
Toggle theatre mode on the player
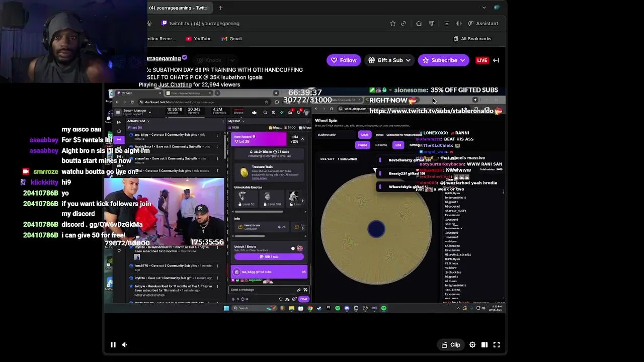(x=485, y=345)
